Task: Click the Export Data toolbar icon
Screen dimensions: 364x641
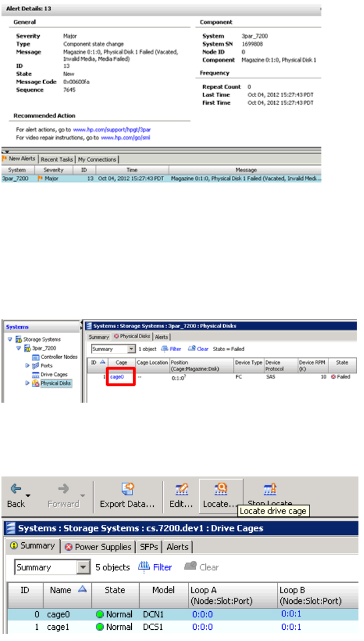Action: tap(128, 489)
